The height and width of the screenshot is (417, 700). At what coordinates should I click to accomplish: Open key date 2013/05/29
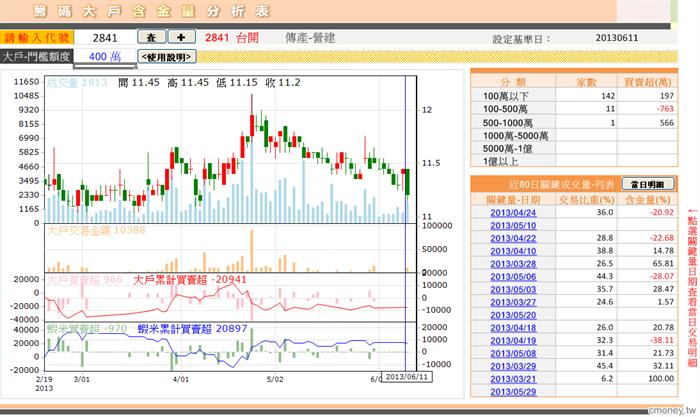tap(513, 392)
